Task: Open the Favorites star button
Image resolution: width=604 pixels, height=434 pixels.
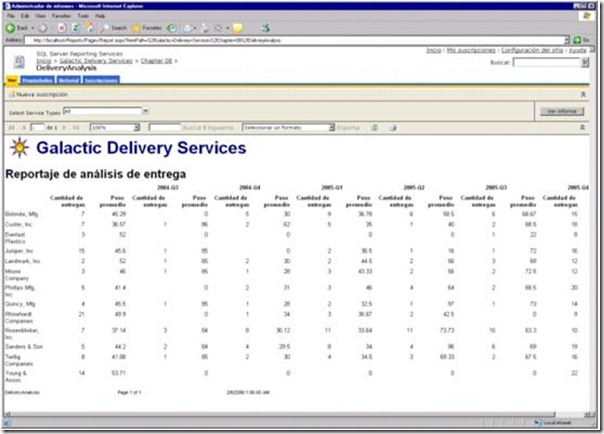Action: click(x=146, y=28)
